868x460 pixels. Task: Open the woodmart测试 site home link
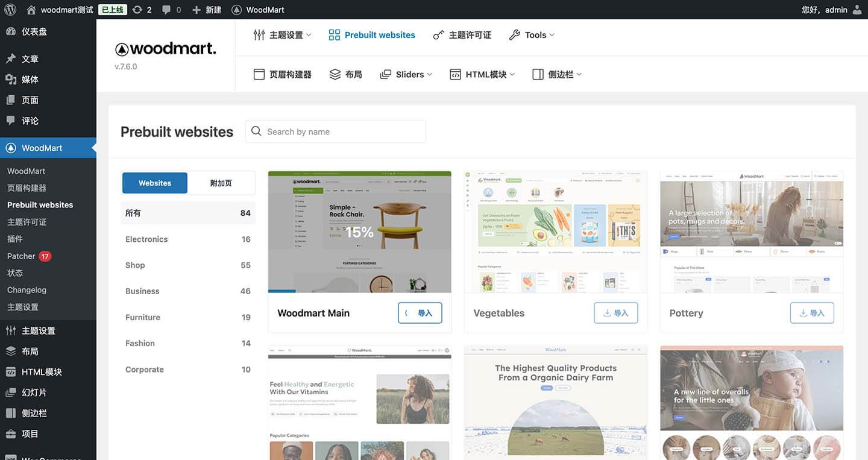click(x=60, y=10)
